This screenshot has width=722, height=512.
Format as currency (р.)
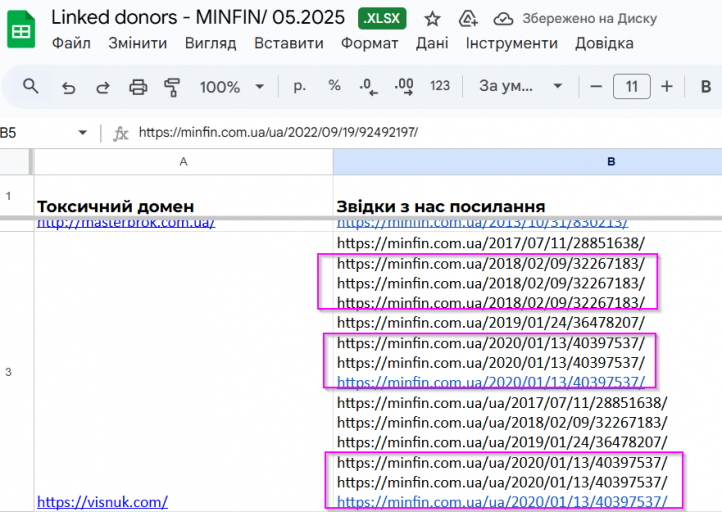[299, 86]
